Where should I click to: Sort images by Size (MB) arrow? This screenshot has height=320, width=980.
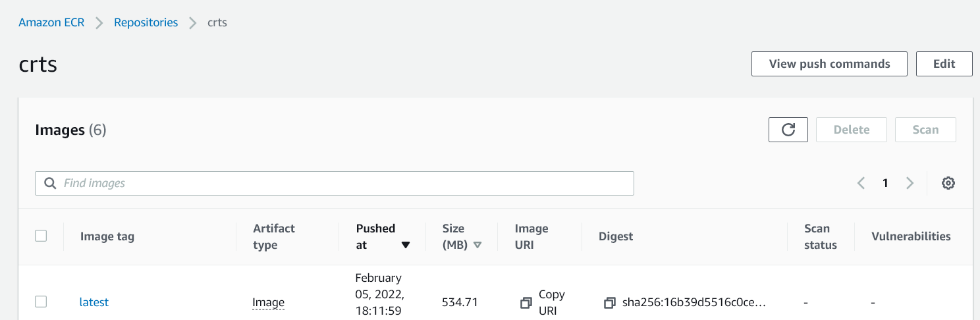click(477, 245)
